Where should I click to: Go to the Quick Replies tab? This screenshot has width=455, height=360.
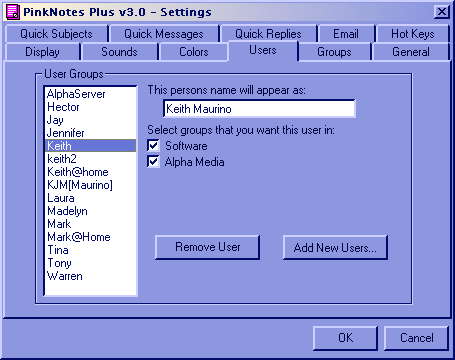[268, 34]
